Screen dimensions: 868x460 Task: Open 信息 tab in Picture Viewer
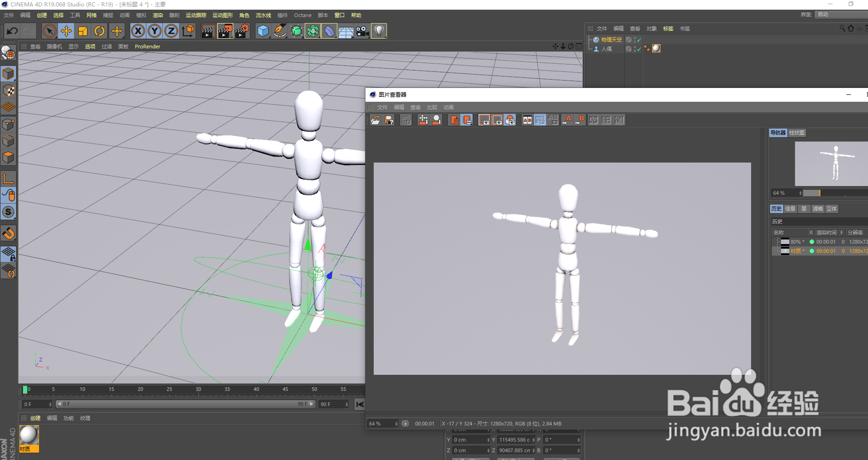790,209
